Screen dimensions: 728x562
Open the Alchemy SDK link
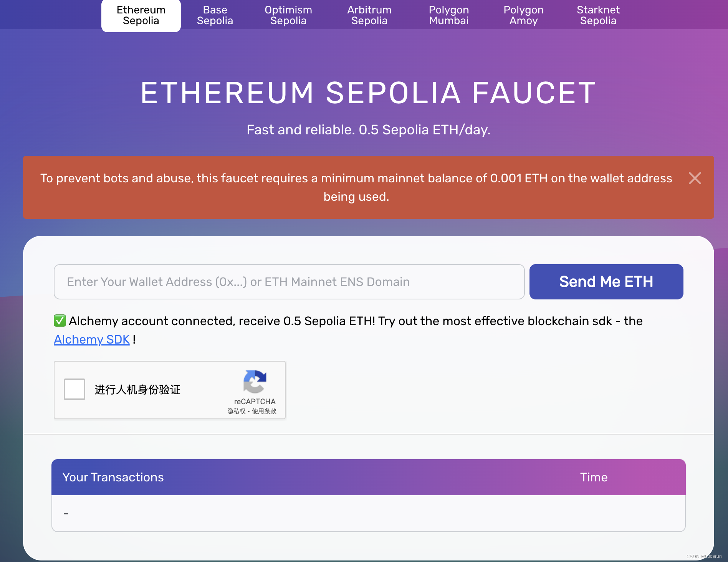(x=92, y=339)
